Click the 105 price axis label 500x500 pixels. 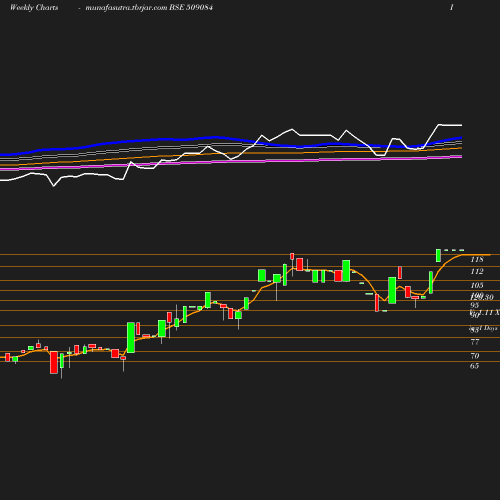477,285
